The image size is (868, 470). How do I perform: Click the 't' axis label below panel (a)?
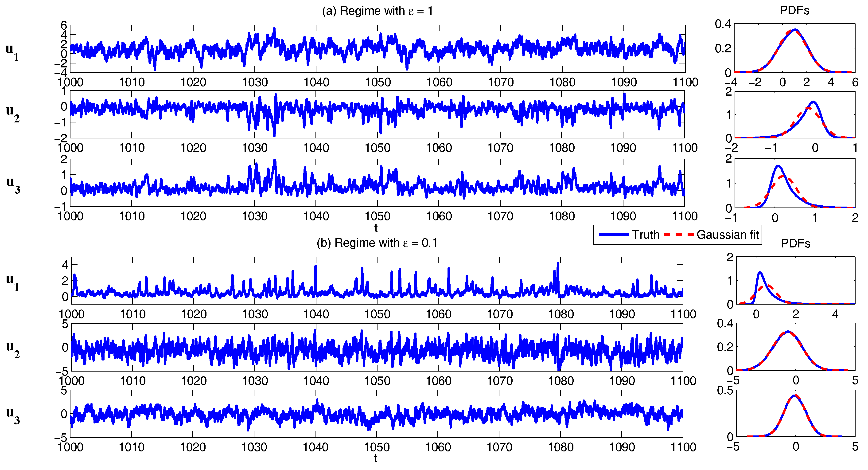tap(376, 228)
